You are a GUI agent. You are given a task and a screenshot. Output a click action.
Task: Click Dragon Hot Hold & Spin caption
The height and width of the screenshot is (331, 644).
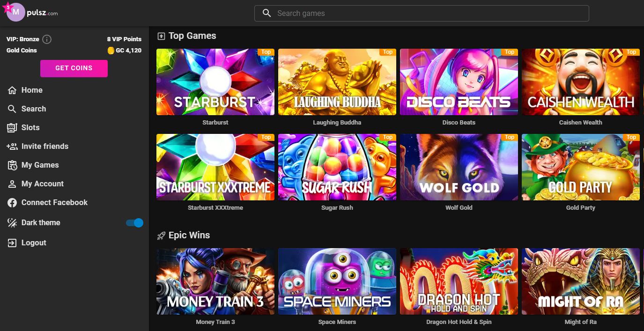(459, 322)
